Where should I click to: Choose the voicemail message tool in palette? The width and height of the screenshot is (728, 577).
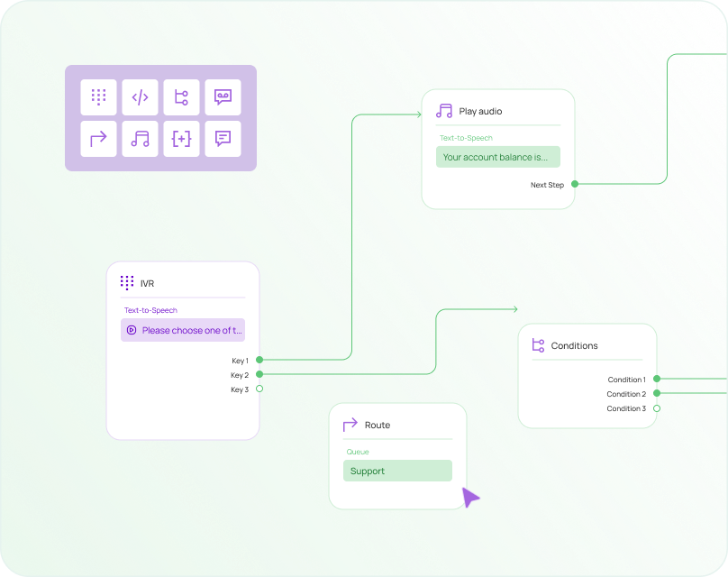pos(223,97)
